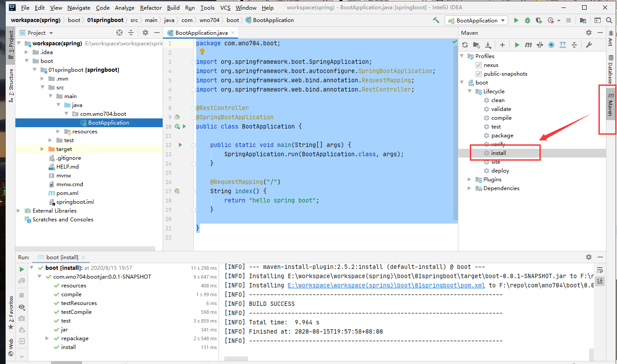Click Toggle Skip Tests mode lightning icon
The width and height of the screenshot is (617, 364).
[551, 45]
